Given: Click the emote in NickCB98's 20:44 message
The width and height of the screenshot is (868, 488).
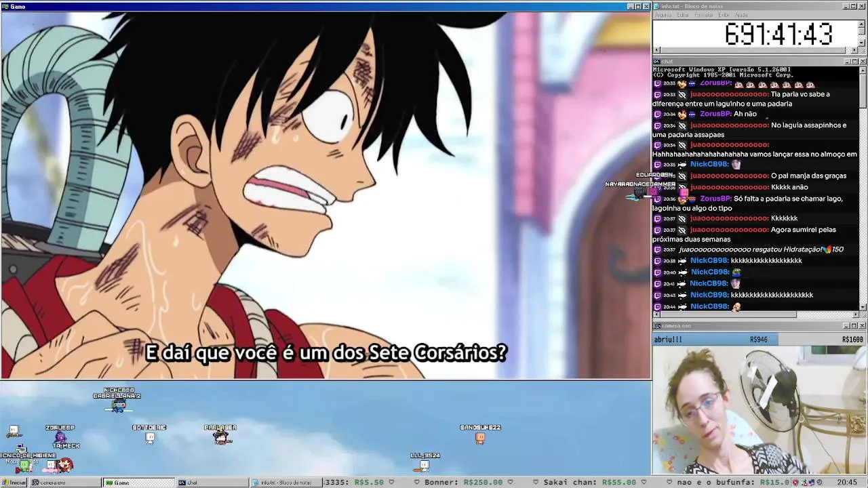Looking at the screenshot, I should [x=736, y=306].
